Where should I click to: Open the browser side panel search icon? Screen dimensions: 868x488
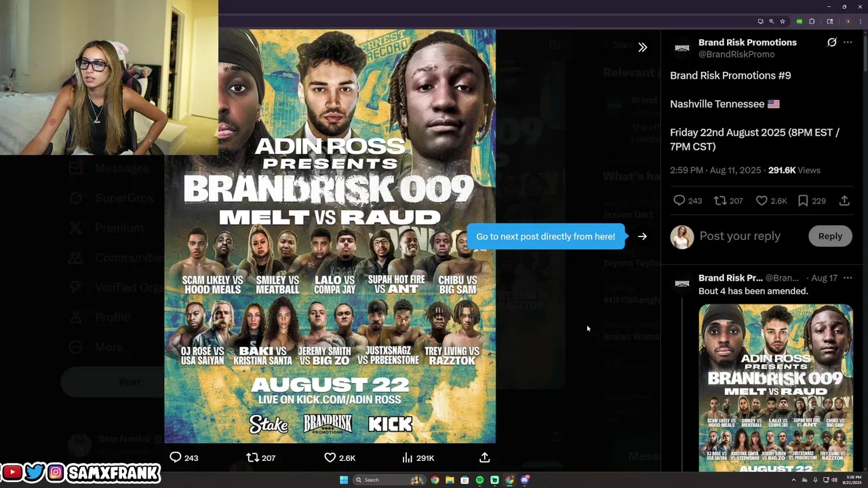[830, 21]
